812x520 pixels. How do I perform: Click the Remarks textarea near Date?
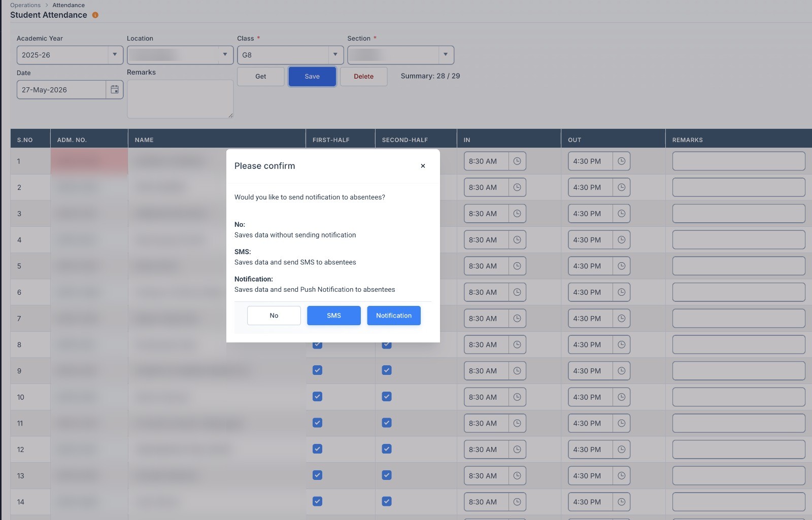[x=180, y=99]
